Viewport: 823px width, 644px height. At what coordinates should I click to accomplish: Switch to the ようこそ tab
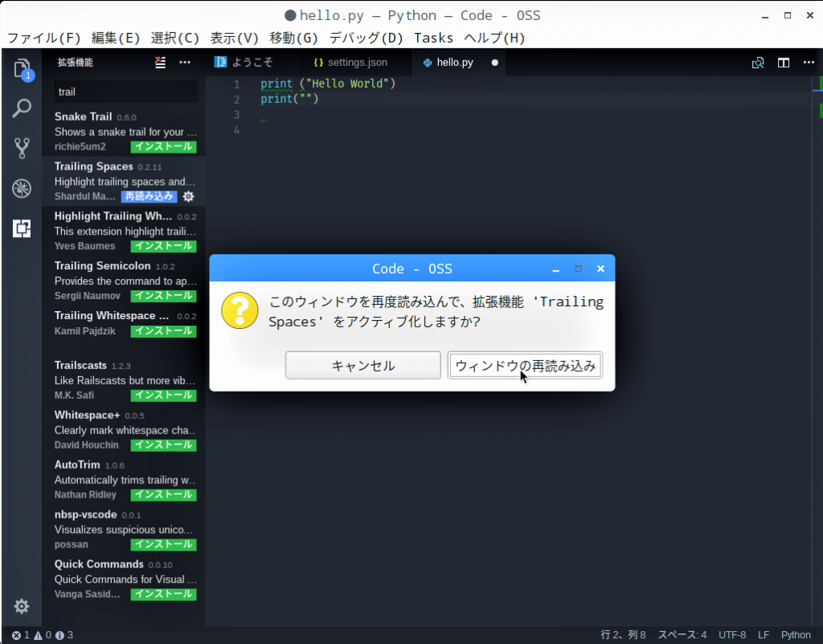(x=253, y=63)
